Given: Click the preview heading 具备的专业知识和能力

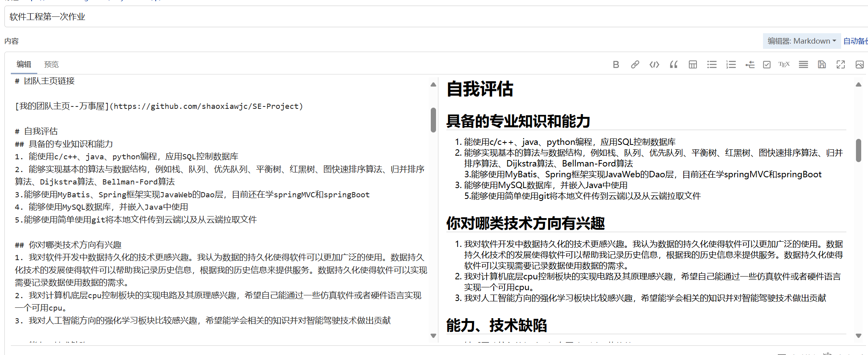Looking at the screenshot, I should coord(518,121).
